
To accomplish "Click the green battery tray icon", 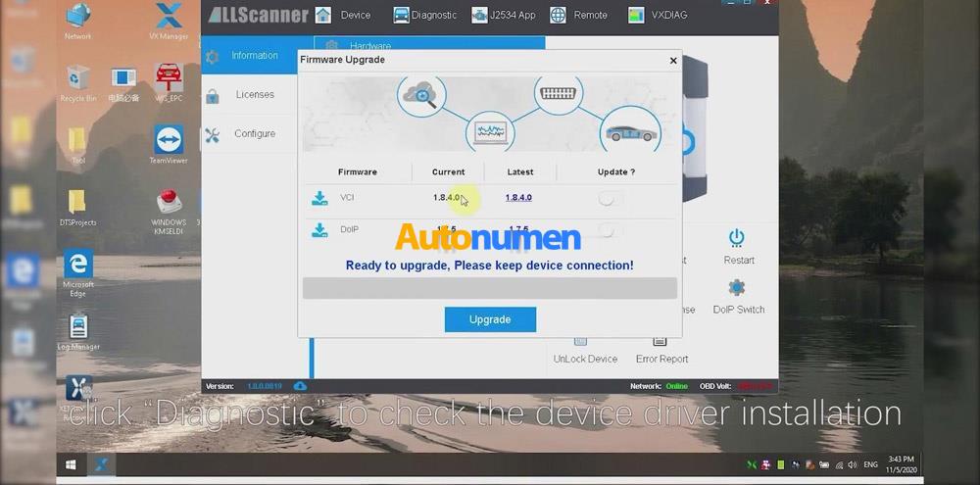I will click(781, 465).
